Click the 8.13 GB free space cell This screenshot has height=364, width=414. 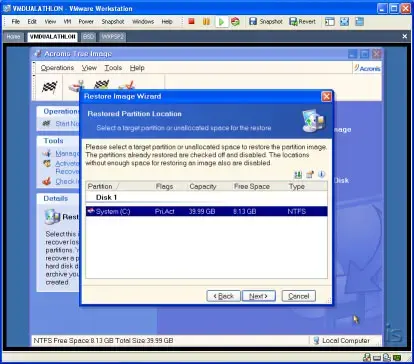pos(245,211)
